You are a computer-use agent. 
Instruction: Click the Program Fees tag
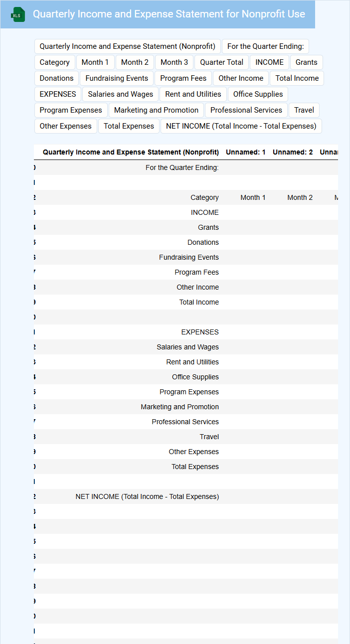(x=183, y=78)
